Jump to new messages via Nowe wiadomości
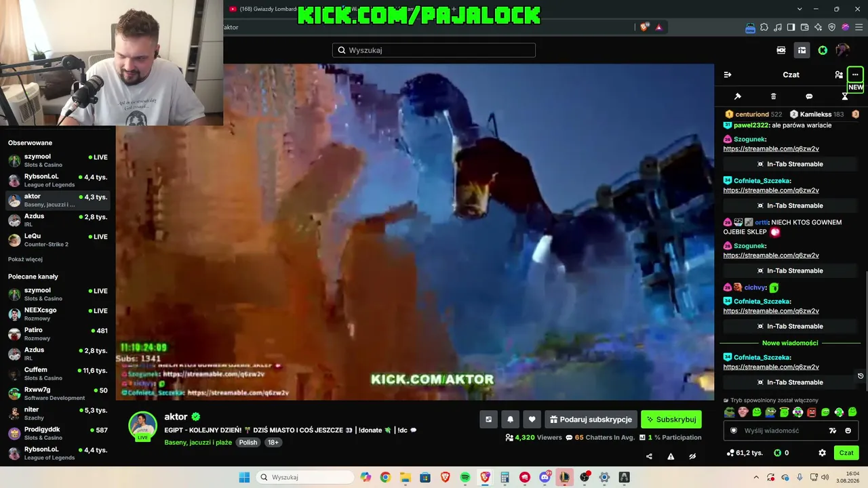This screenshot has height=488, width=868. pos(790,343)
